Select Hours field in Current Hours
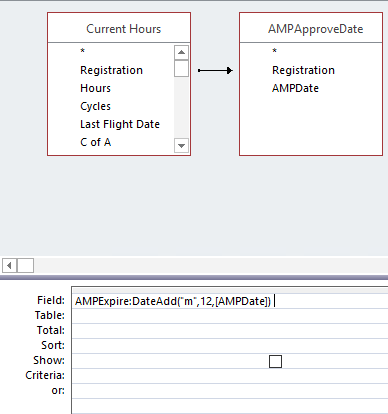The image size is (388, 414). click(x=95, y=88)
